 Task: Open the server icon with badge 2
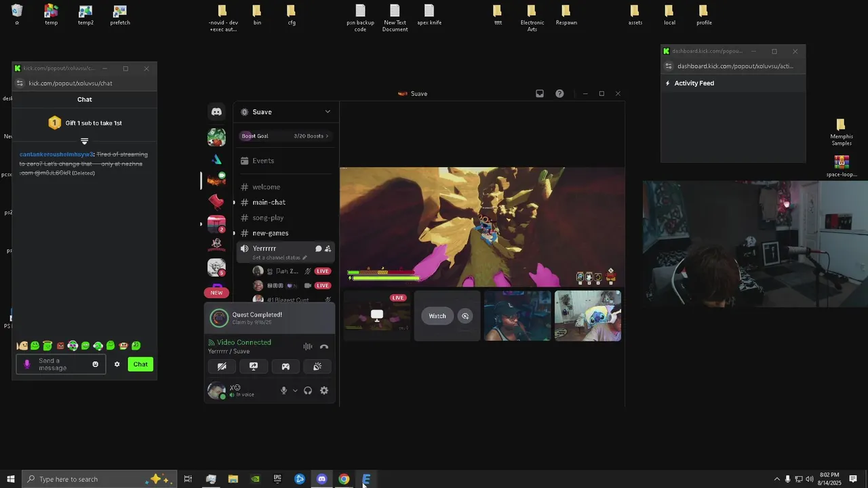click(216, 224)
